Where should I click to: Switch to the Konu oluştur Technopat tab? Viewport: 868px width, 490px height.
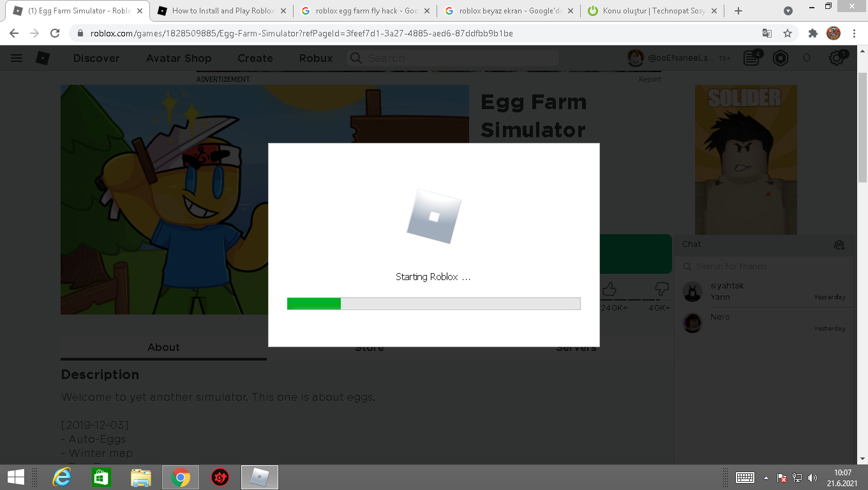[653, 11]
